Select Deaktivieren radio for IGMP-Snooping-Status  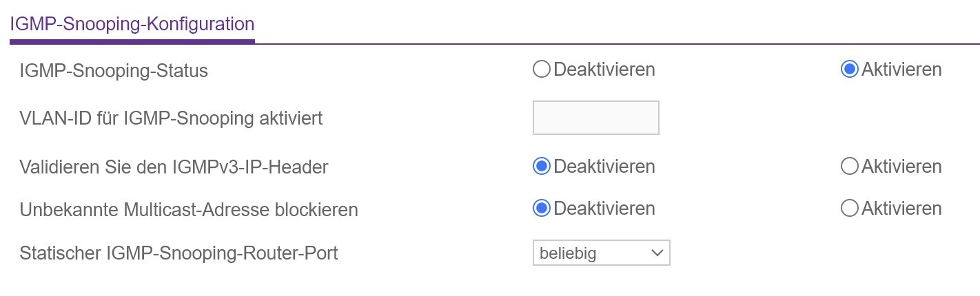[x=542, y=70]
